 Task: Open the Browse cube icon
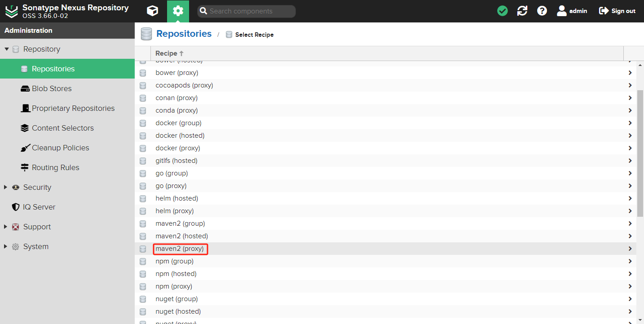point(153,11)
